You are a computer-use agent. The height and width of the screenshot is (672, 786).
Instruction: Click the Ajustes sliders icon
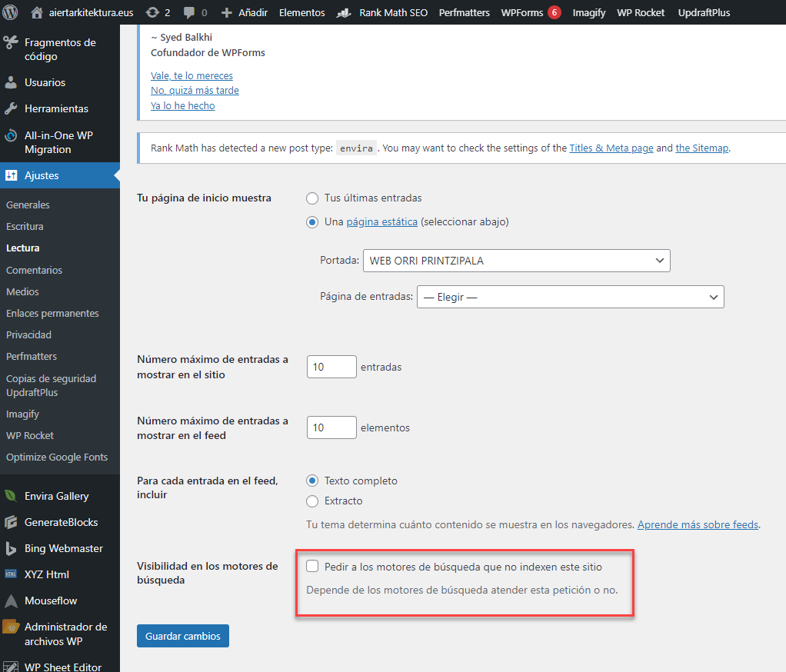point(11,175)
